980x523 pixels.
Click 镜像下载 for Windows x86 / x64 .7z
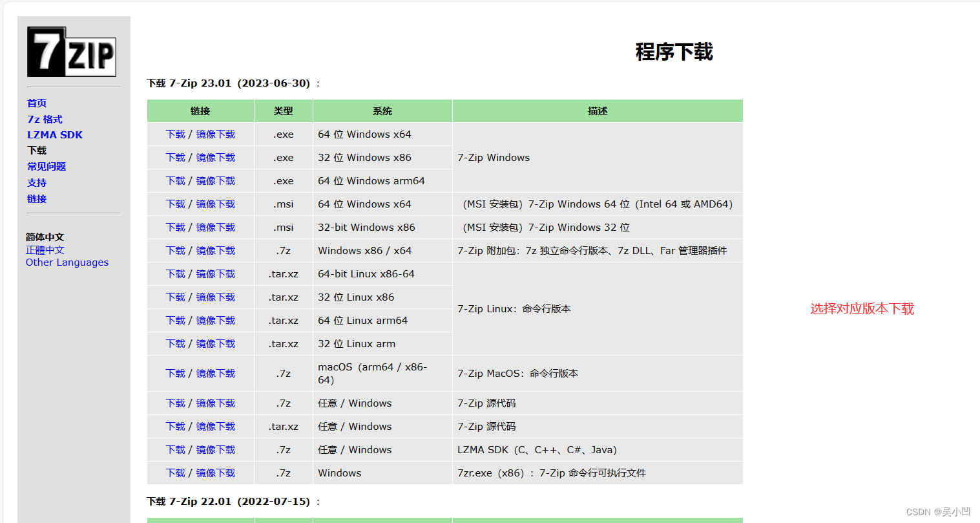tap(216, 250)
